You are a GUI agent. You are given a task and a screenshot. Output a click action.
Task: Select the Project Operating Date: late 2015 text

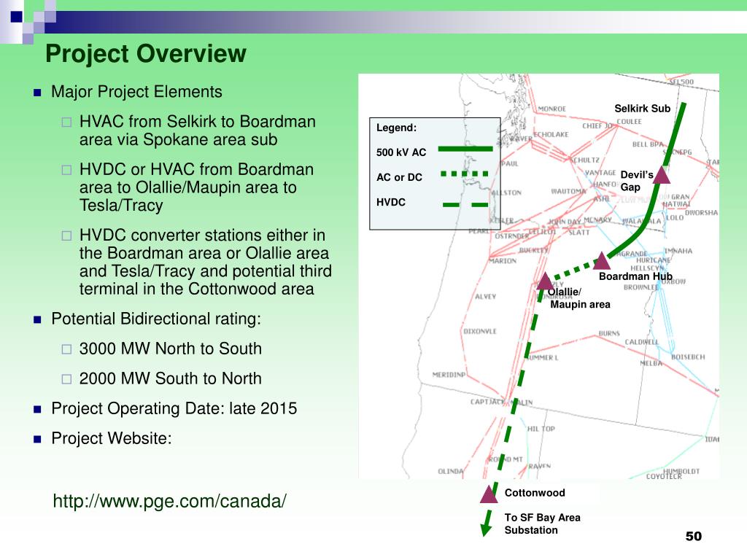(174, 408)
